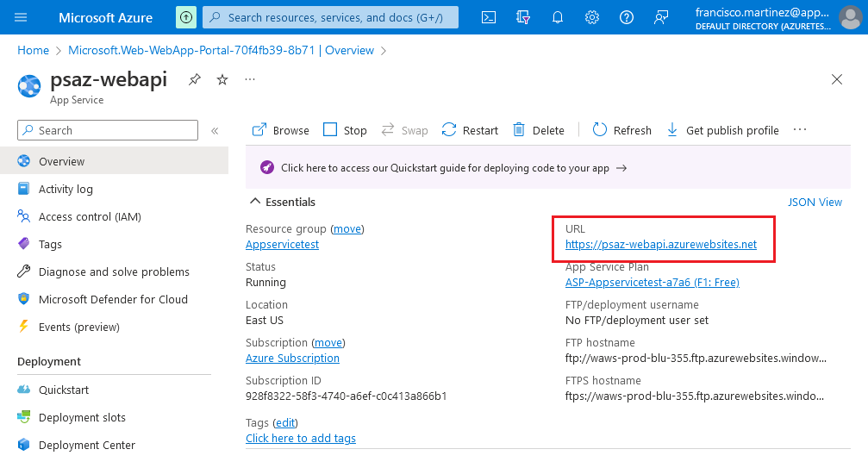Click the FTPS hostname value
Screen dimensions: 868x468
click(x=695, y=396)
